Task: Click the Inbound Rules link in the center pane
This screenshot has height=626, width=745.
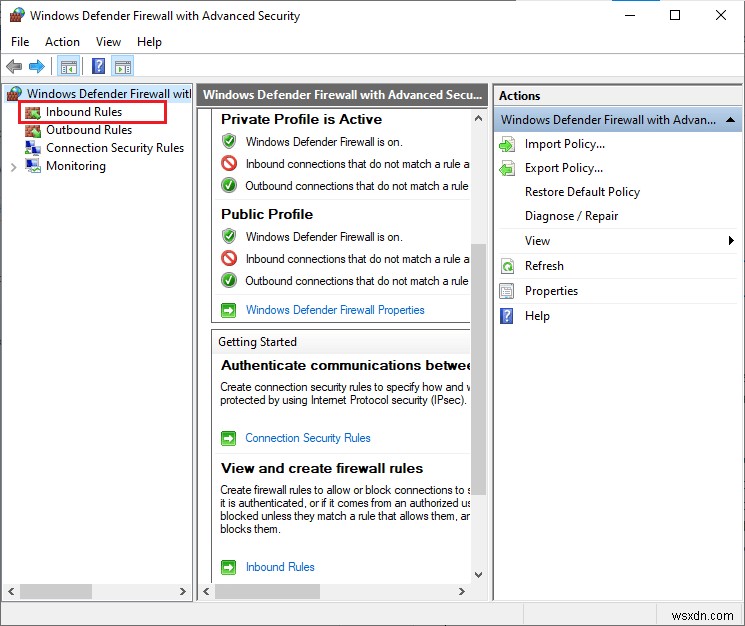Action: tap(280, 567)
